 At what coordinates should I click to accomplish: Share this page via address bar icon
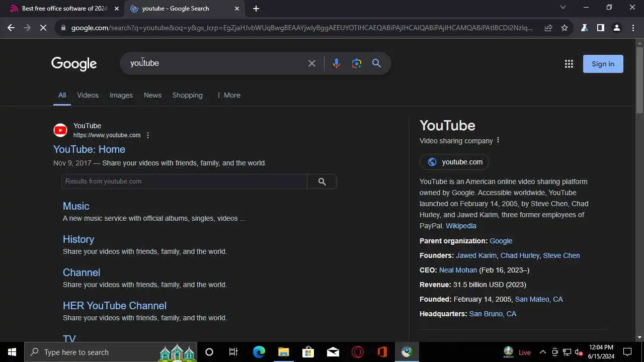(548, 28)
